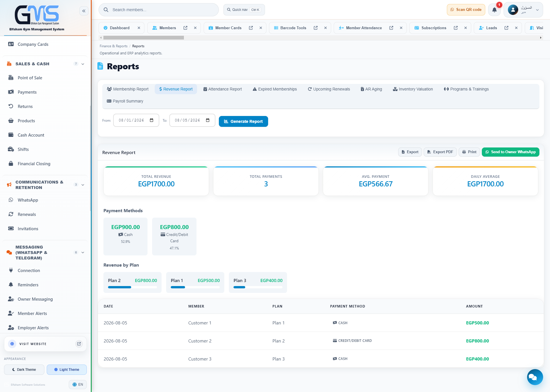The height and width of the screenshot is (392, 550).
Task: Click the Plan 3 revenue progress bar
Action: 258,287
